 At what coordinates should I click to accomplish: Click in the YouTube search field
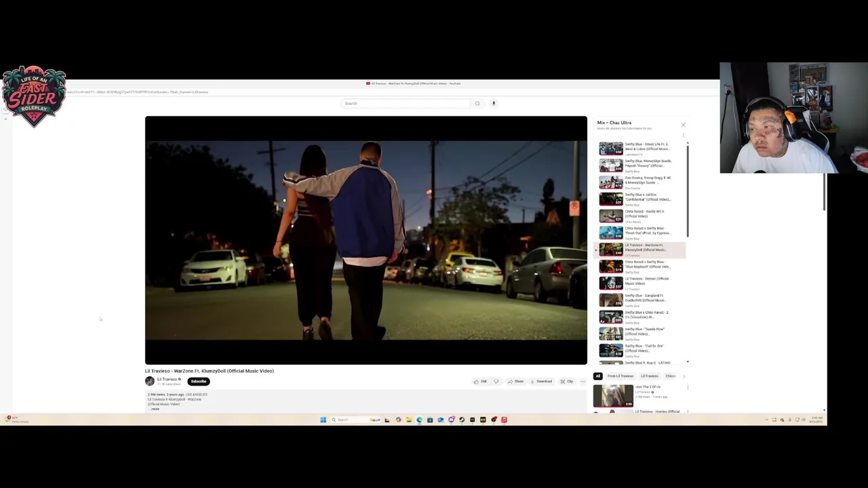tap(405, 104)
